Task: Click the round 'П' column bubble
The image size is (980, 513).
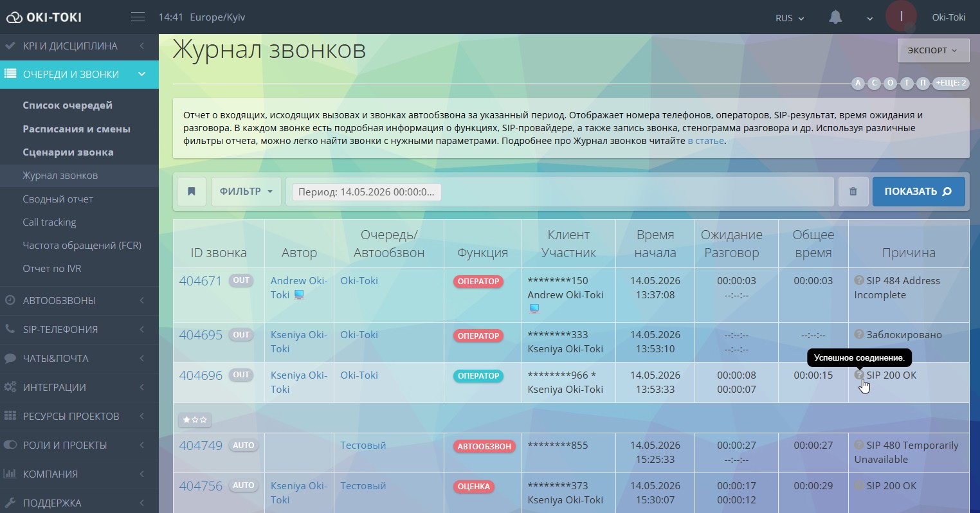Action: point(923,83)
